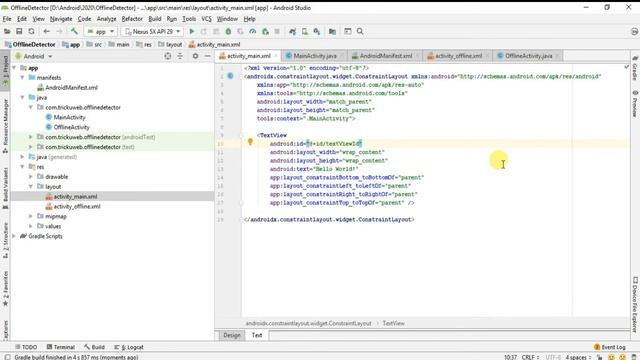
Task: Navigate forward with the right arrow
Action: (59, 31)
